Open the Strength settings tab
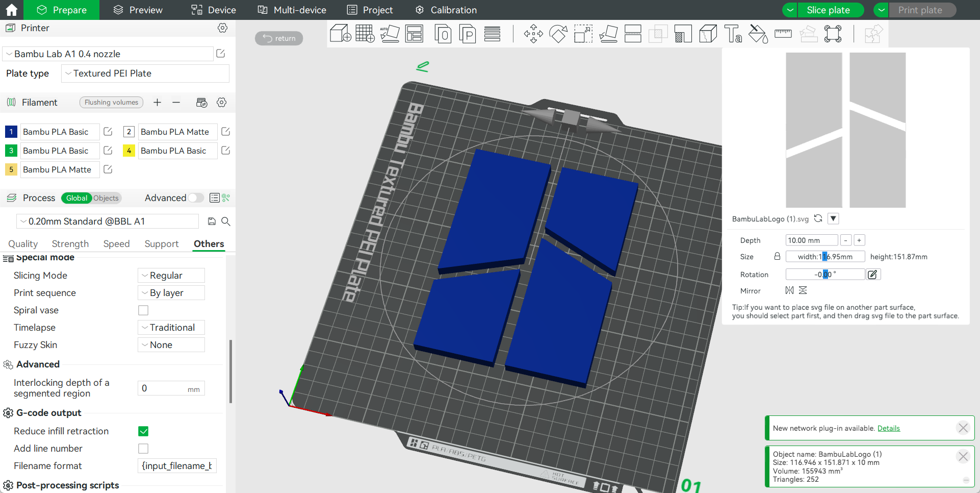This screenshot has width=980, height=493. pos(70,244)
